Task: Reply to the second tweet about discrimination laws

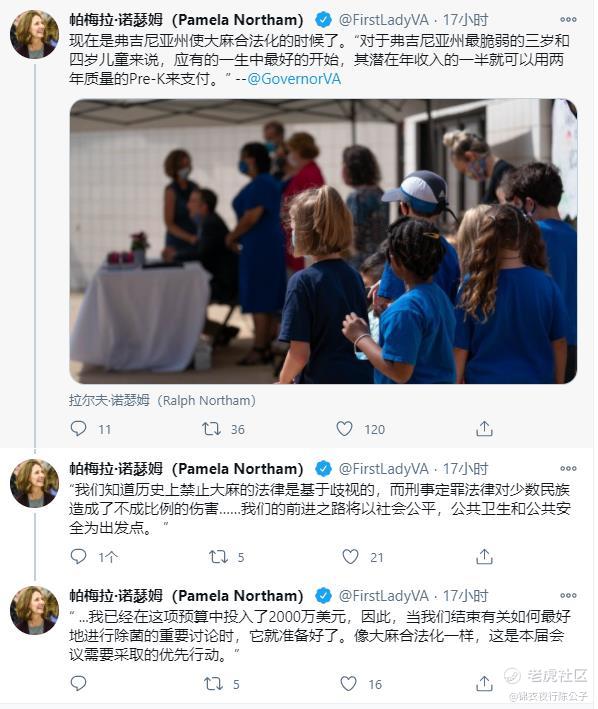Action: click(78, 556)
